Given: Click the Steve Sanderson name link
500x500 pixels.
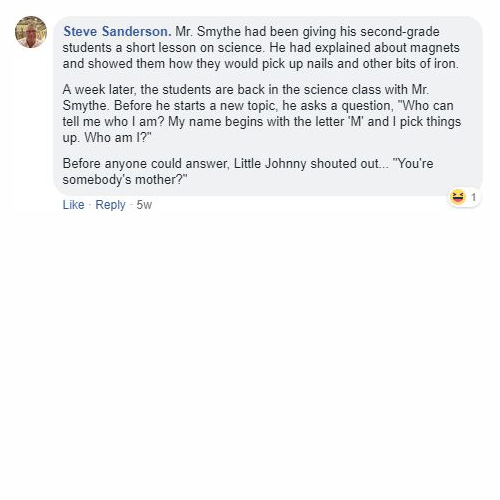Looking at the screenshot, I should 117,32.
